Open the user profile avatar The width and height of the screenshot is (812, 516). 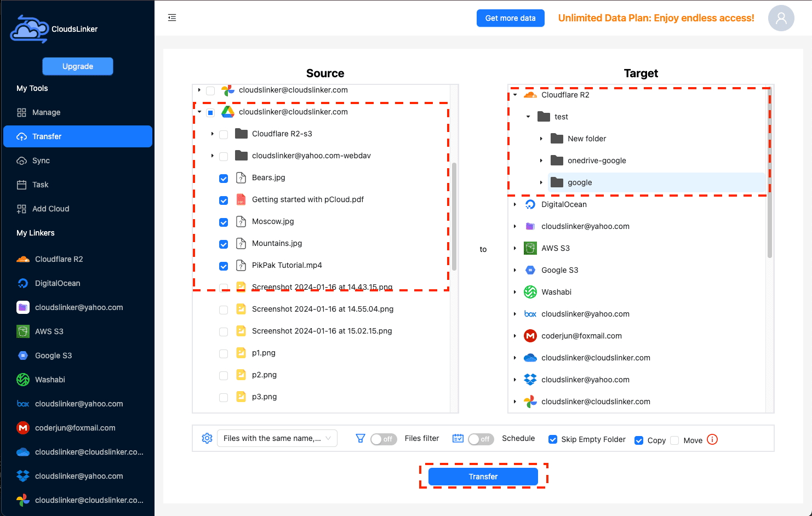(x=781, y=18)
